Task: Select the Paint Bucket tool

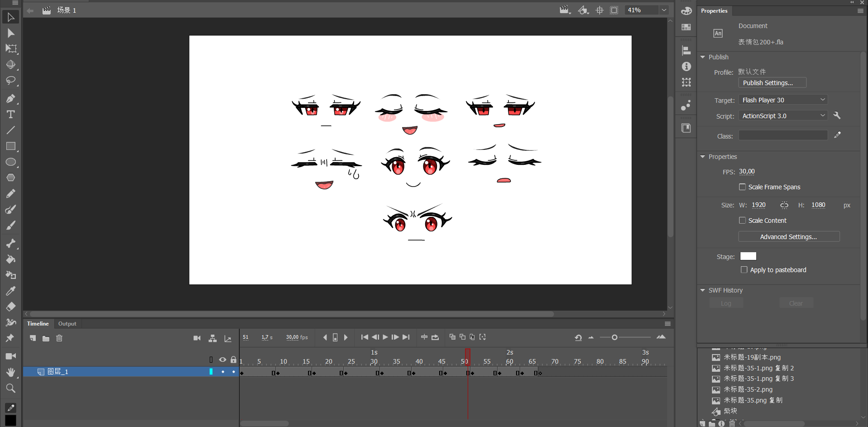Action: [10, 259]
